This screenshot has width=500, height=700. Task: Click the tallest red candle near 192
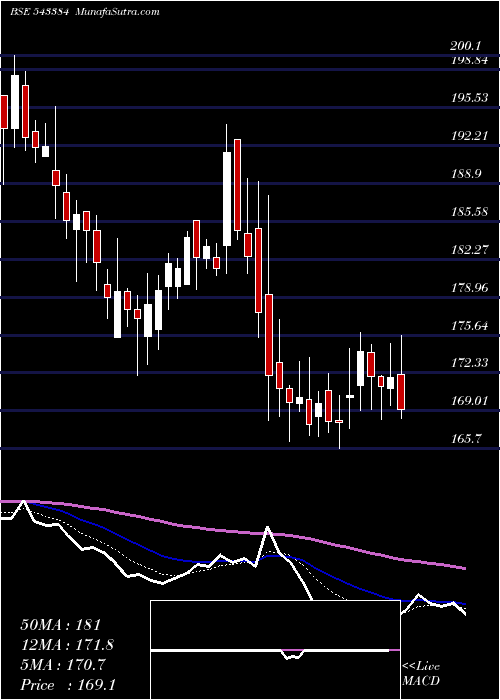(238, 185)
